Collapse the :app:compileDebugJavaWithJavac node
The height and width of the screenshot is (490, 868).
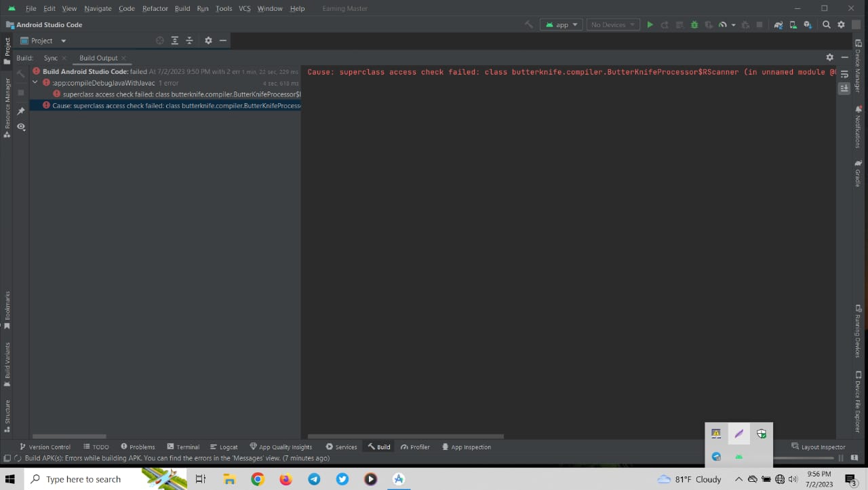click(35, 83)
